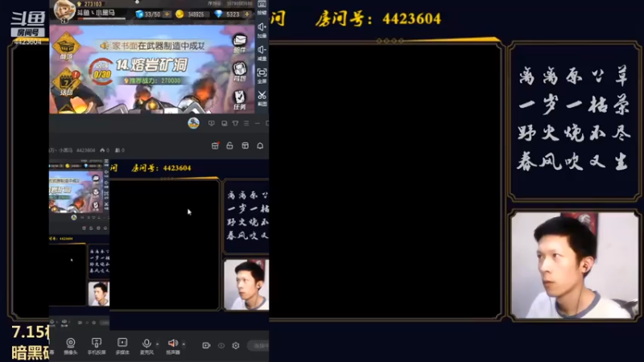
Task: Click the 0/30 stage progress ring
Action: pos(102,72)
